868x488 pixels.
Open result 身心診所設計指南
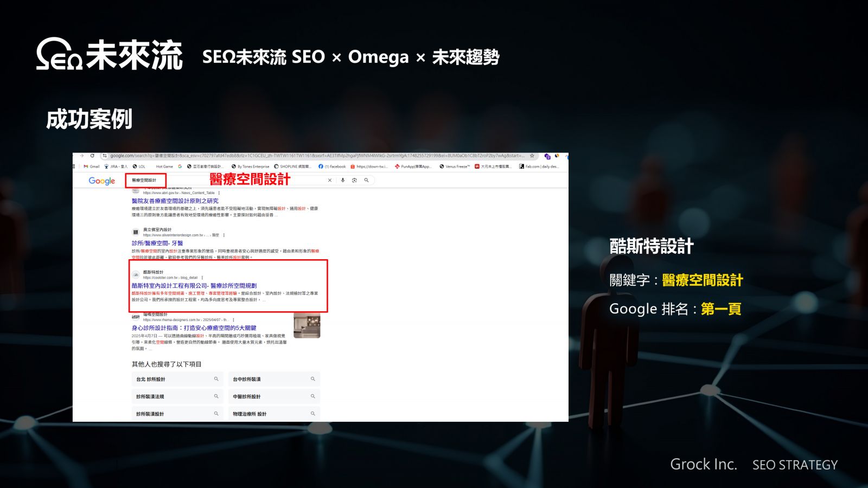[194, 328]
